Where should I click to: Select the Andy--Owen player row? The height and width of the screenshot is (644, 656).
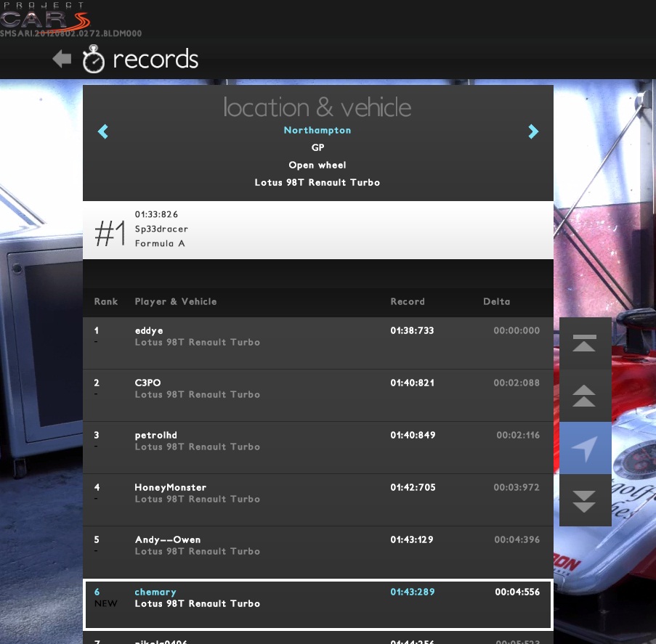pyautogui.click(x=318, y=552)
